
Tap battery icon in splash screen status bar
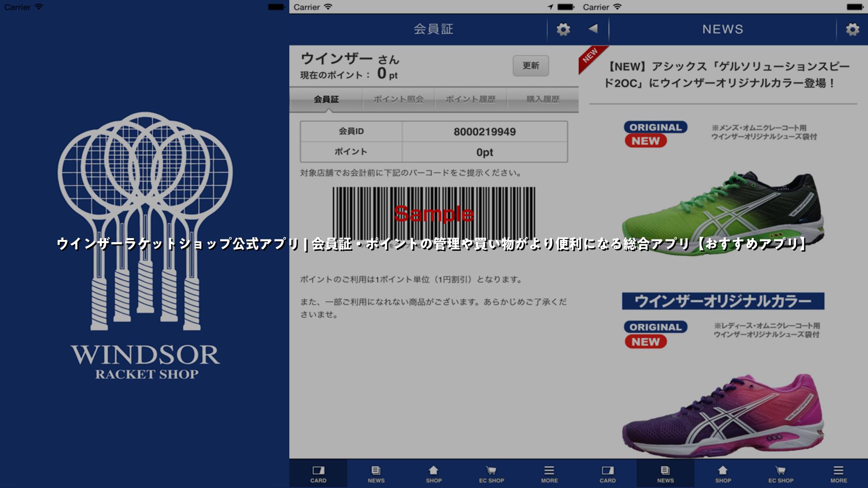[x=276, y=7]
